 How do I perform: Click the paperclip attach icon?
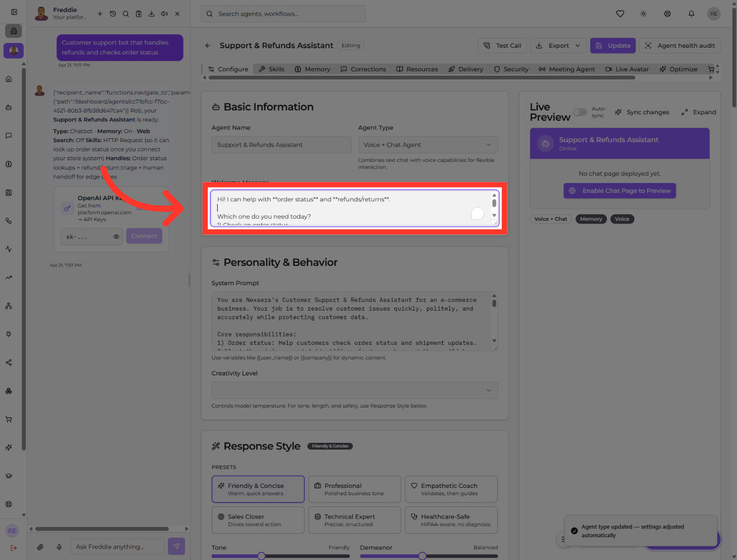click(x=40, y=547)
